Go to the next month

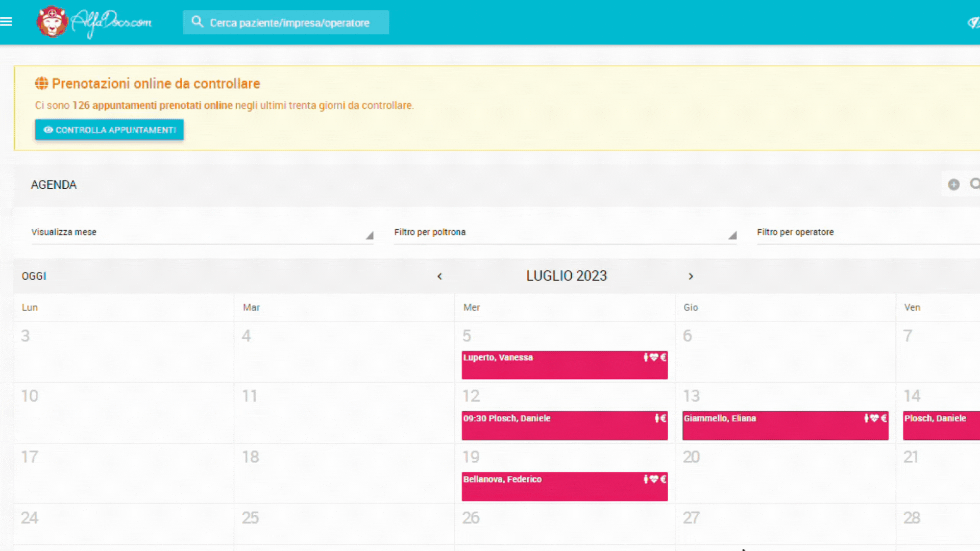point(691,276)
